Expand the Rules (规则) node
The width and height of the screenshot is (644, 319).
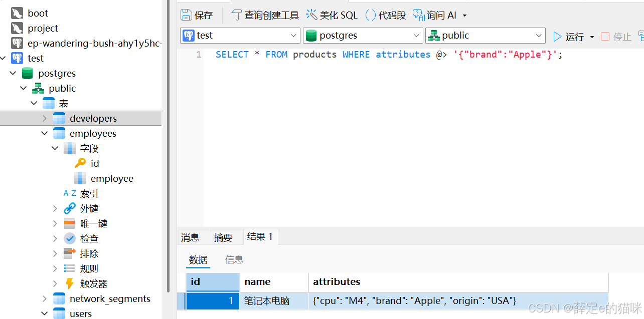55,269
